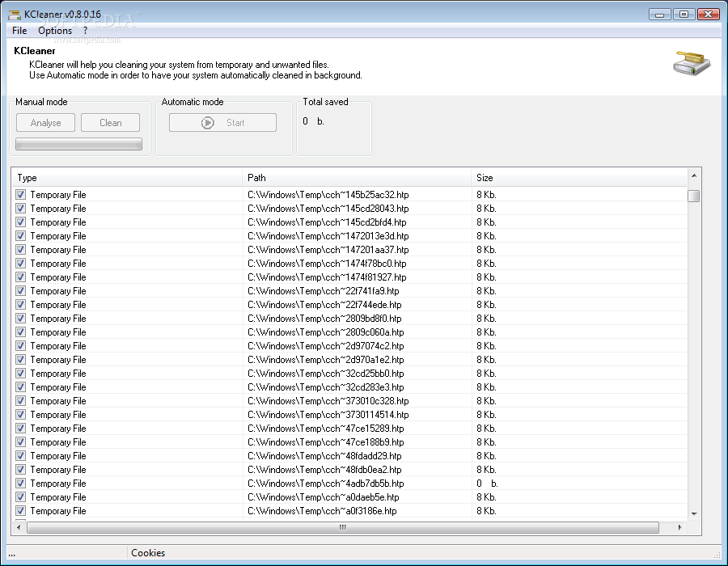Toggle checkbox for cch~147201aa37.htp
728x566 pixels.
click(x=20, y=250)
